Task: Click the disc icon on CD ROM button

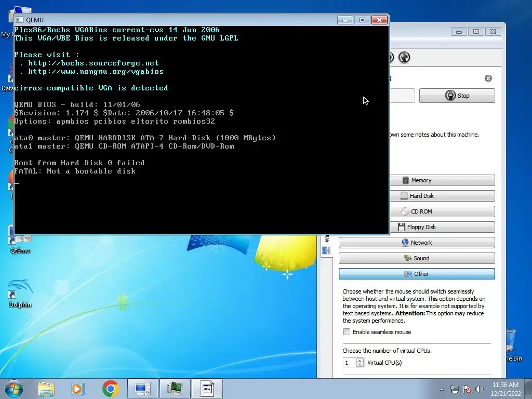Action: tap(405, 211)
